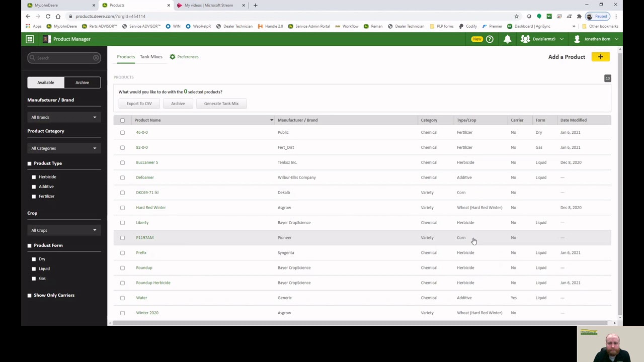644x362 pixels.
Task: Click the Generate Tank Mix button
Action: coord(221,104)
